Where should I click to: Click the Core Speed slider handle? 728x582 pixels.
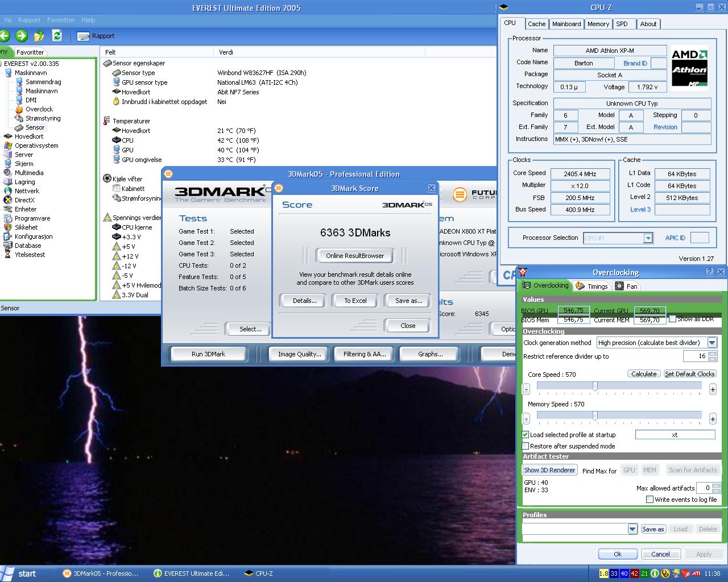point(595,386)
